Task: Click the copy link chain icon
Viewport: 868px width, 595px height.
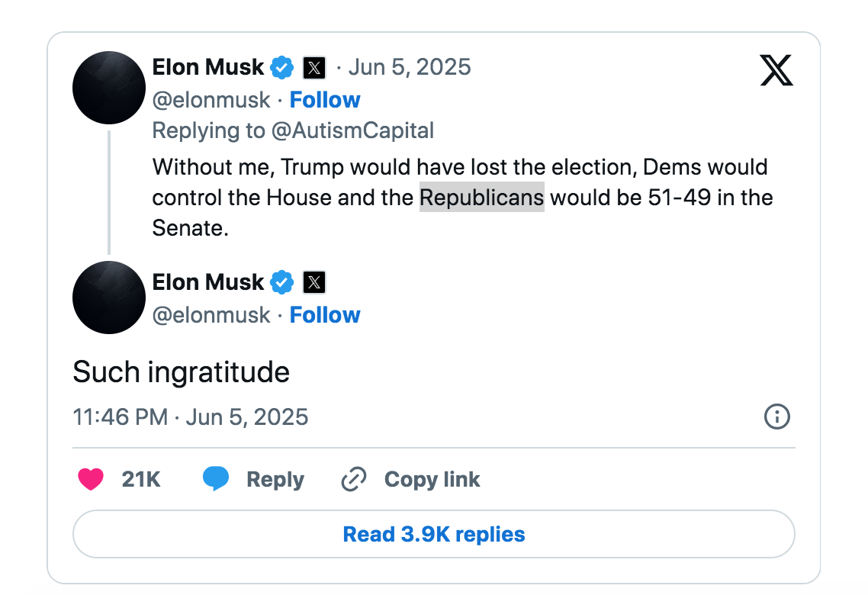Action: [354, 479]
